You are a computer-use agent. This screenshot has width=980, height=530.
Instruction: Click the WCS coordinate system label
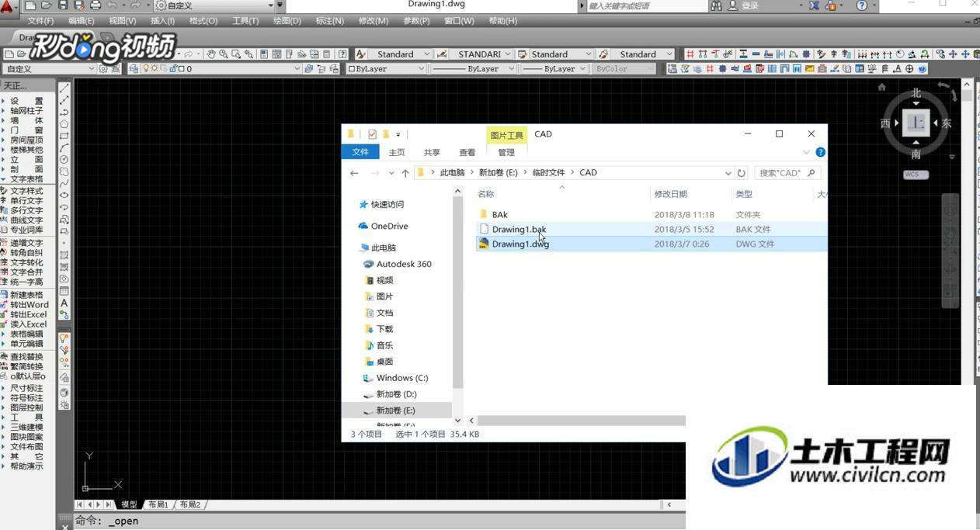916,175
